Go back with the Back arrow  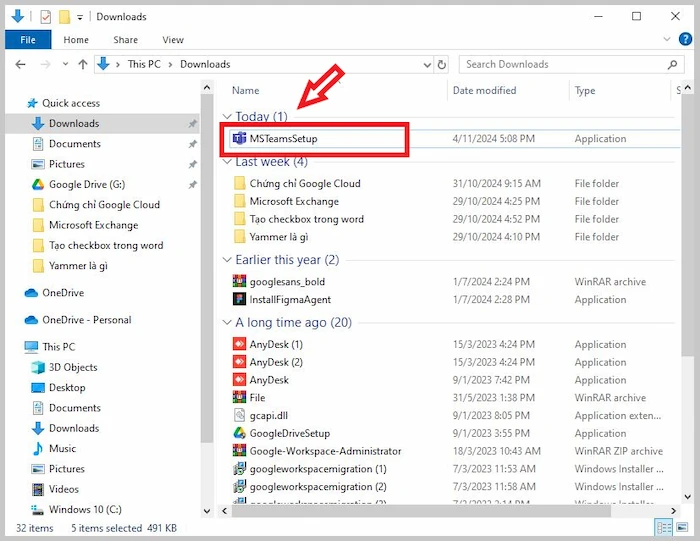tap(20, 64)
